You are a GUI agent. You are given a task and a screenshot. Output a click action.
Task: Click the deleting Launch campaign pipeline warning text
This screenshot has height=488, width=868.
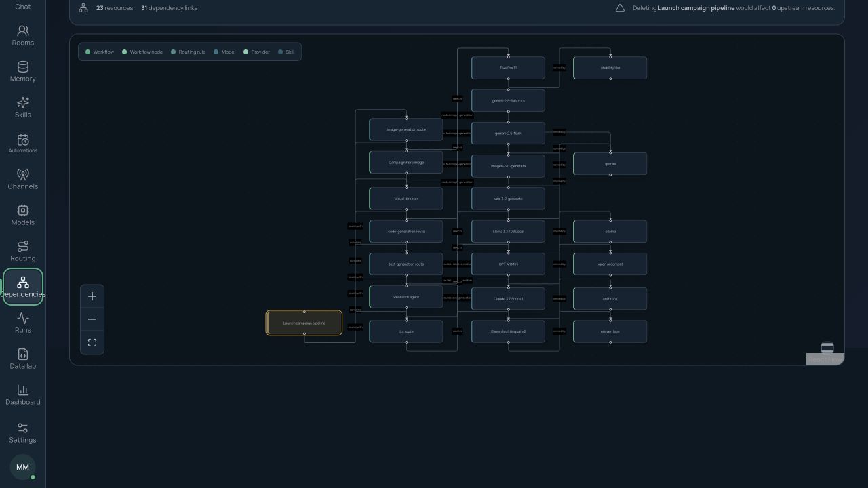[734, 8]
